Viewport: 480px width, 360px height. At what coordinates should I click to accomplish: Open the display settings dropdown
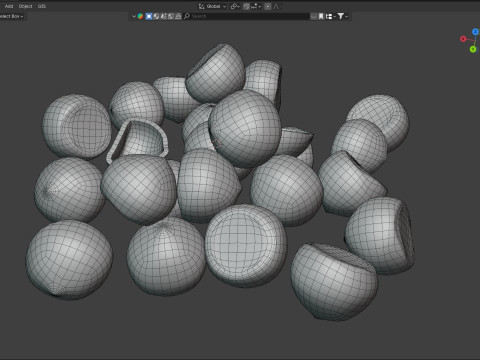pyautogui.click(x=330, y=16)
